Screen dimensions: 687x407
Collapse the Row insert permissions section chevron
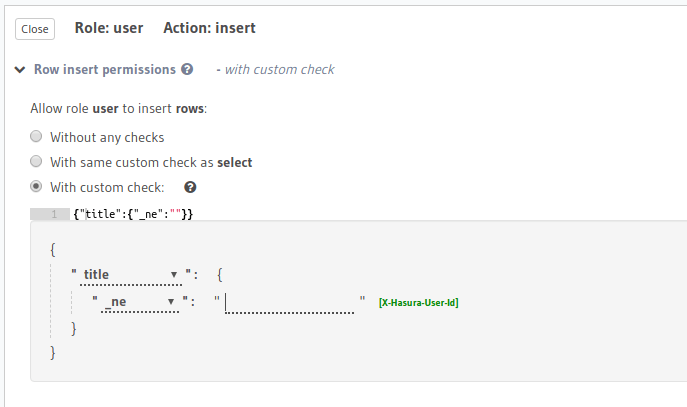(x=20, y=70)
